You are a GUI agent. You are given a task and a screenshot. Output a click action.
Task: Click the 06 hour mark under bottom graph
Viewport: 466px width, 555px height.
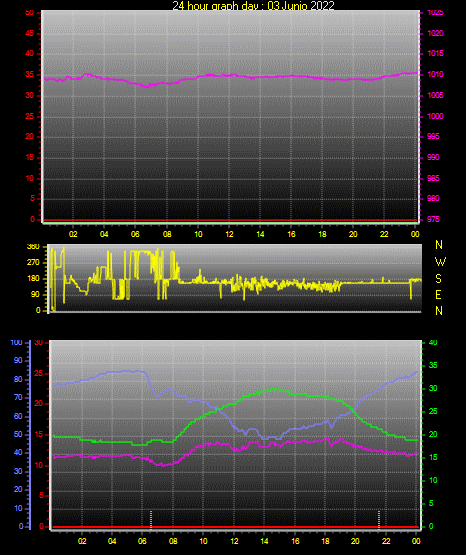pyautogui.click(x=142, y=541)
